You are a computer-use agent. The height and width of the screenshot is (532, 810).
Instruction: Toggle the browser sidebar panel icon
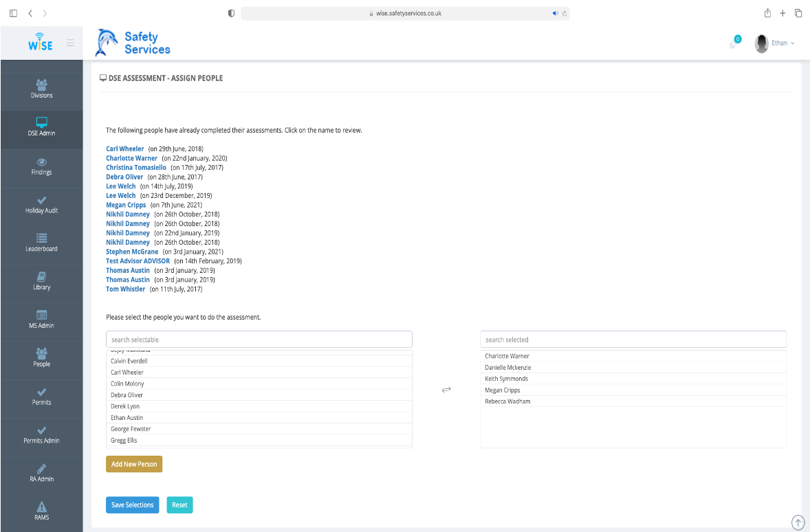(x=14, y=14)
